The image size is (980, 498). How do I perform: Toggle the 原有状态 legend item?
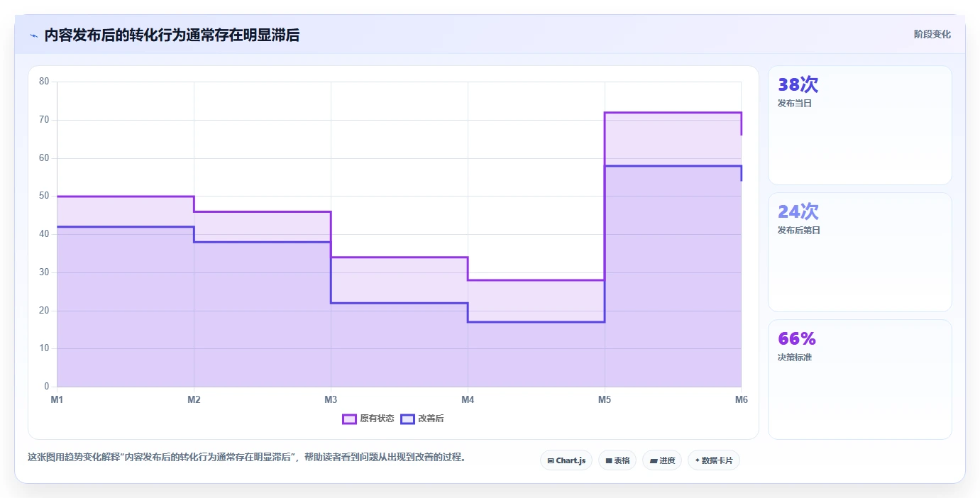pyautogui.click(x=368, y=419)
